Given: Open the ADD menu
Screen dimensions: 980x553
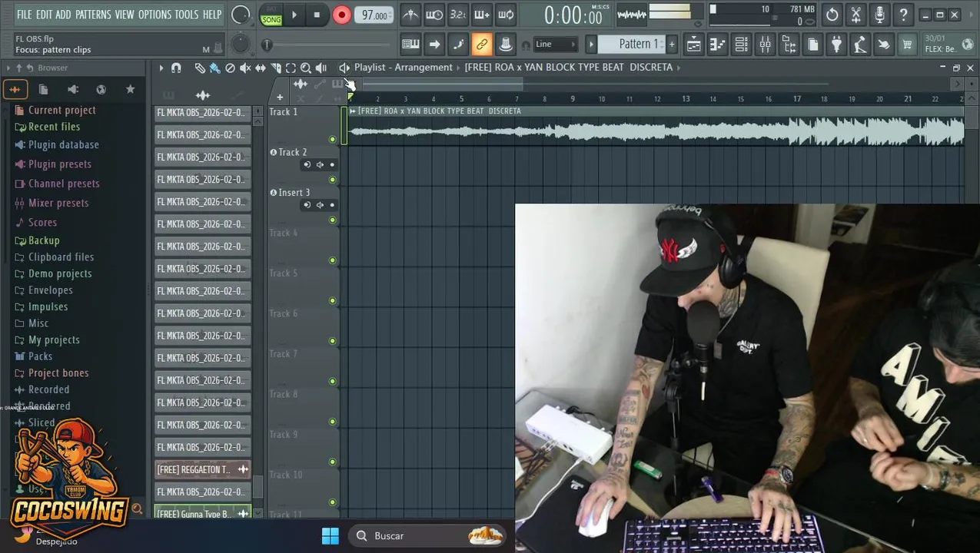Looking at the screenshot, I should coord(63,15).
